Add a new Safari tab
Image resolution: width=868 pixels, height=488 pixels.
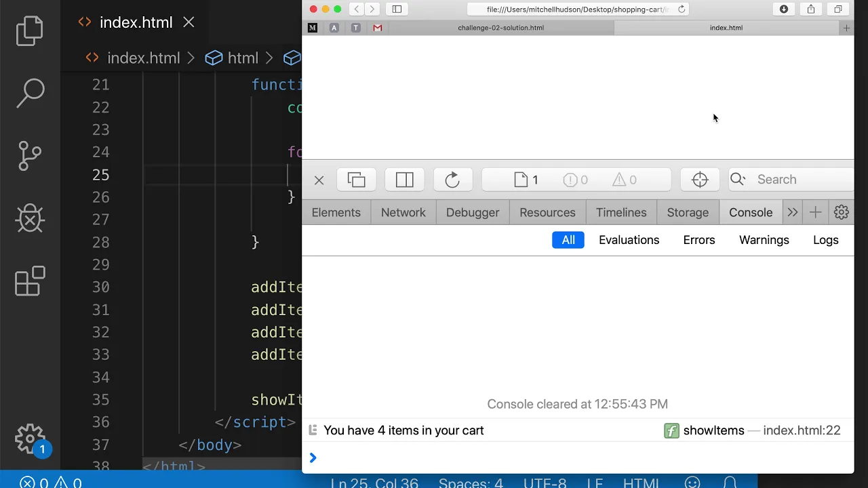[846, 28]
